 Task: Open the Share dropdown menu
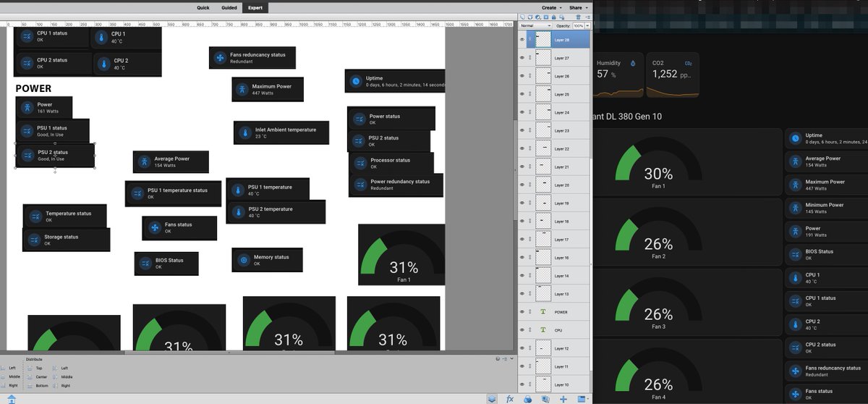click(579, 7)
